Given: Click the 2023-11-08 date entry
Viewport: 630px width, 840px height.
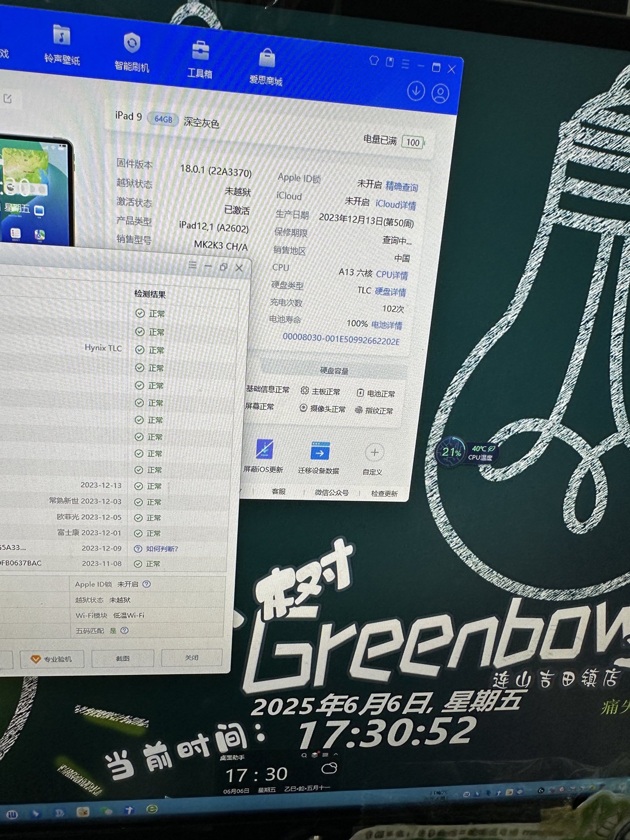Looking at the screenshot, I should (102, 563).
